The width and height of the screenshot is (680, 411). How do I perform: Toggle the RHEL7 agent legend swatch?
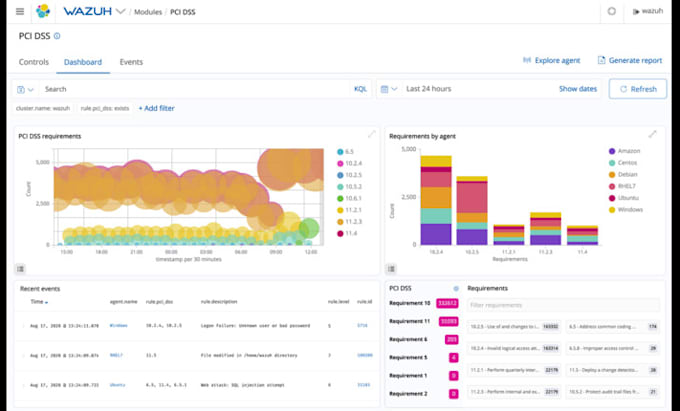click(612, 186)
